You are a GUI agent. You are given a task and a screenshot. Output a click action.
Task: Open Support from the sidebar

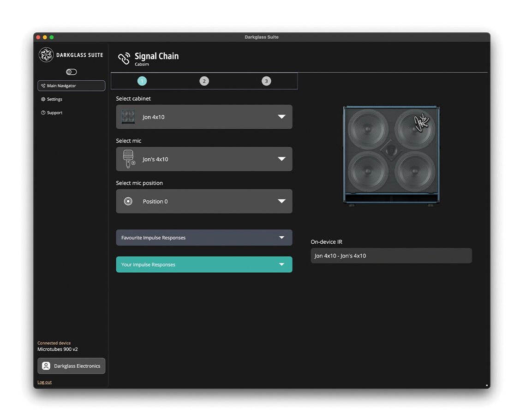coord(51,113)
